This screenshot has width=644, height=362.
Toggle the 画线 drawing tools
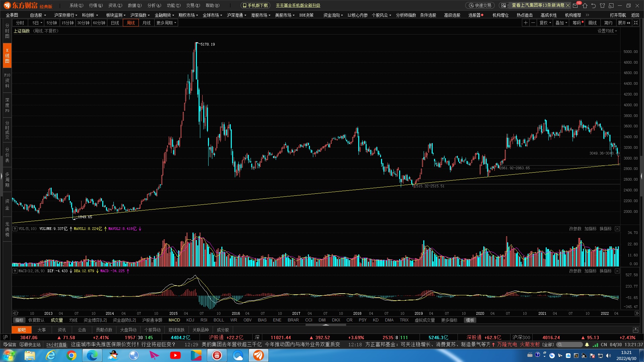click(592, 23)
